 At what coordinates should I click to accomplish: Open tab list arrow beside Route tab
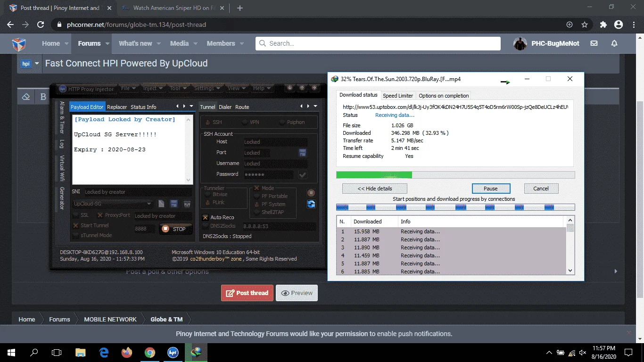pos(315,107)
